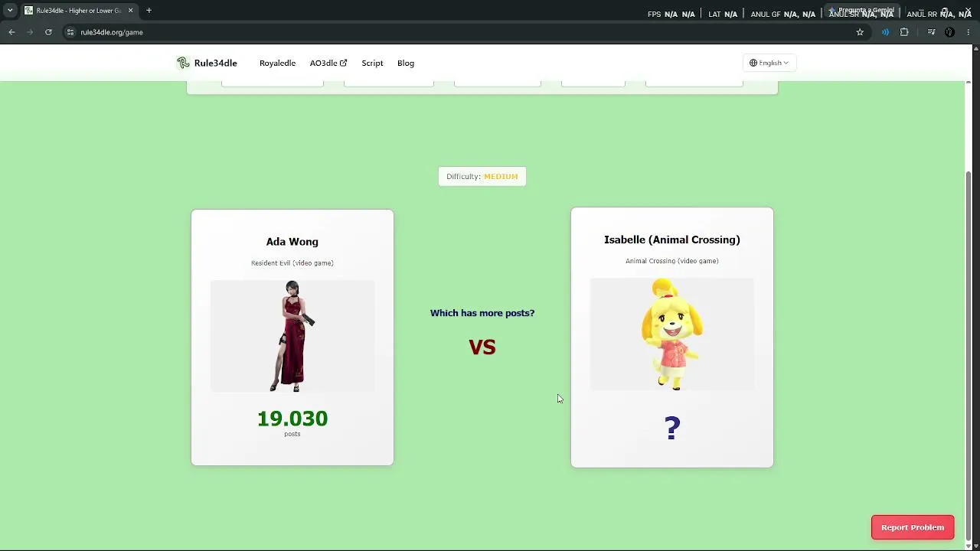Click the 'Which has more posts?' text

[x=482, y=313]
